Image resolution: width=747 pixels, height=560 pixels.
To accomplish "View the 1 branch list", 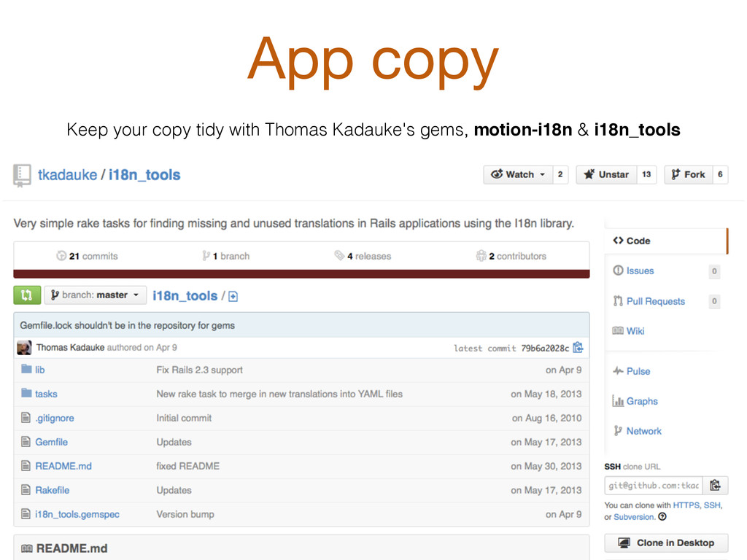I will [226, 256].
